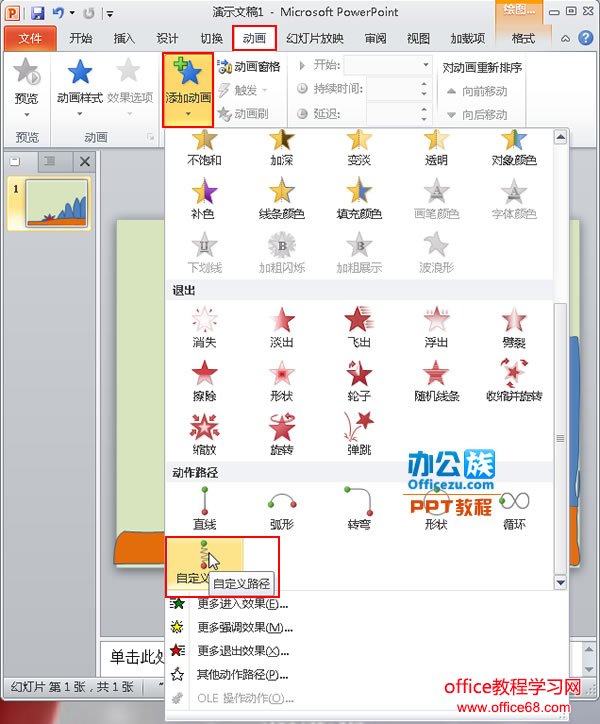This screenshot has width=600, height=724.
Task: Open Quick Access Toolbar customize arrow
Action: 109,13
